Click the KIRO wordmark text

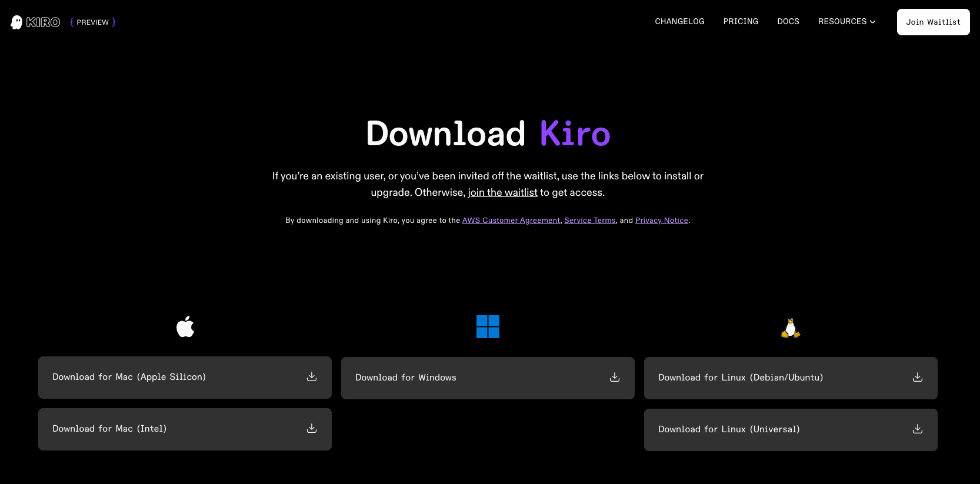[43, 22]
